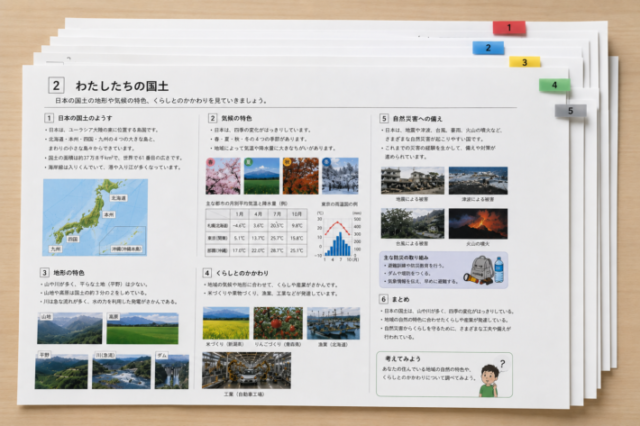Open the volcanic eruption photo
The height and width of the screenshot is (426, 640).
[x=478, y=224]
